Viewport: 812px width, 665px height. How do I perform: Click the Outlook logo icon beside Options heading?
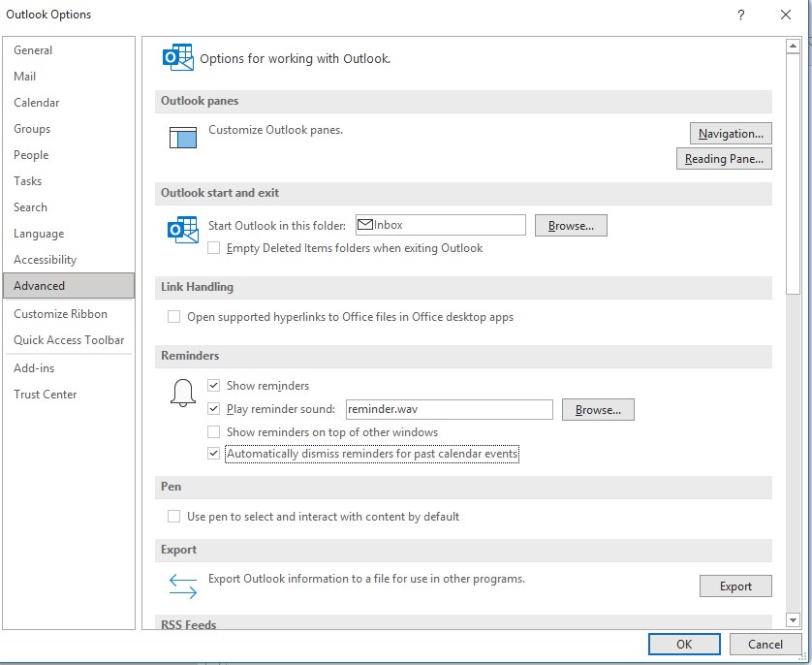(x=178, y=57)
